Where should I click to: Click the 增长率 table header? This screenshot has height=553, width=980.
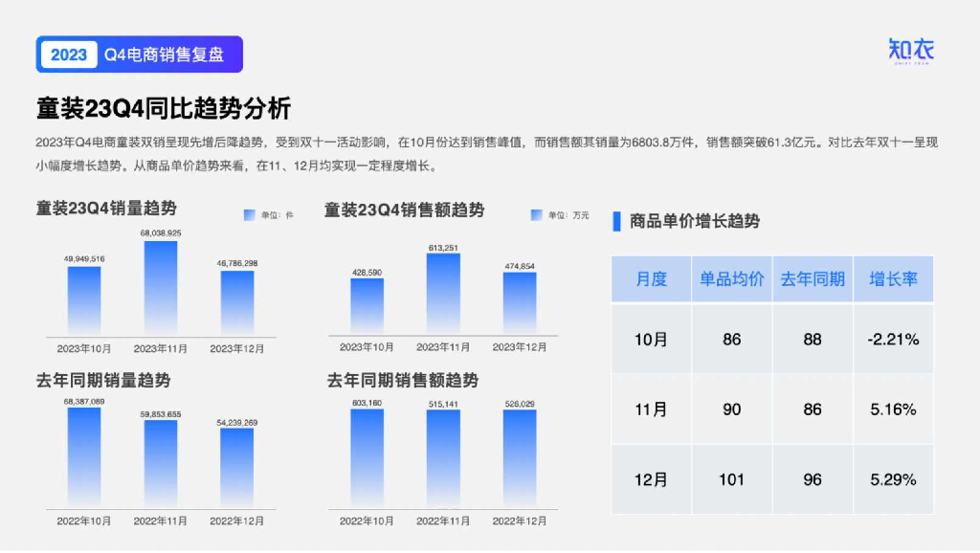pyautogui.click(x=894, y=279)
